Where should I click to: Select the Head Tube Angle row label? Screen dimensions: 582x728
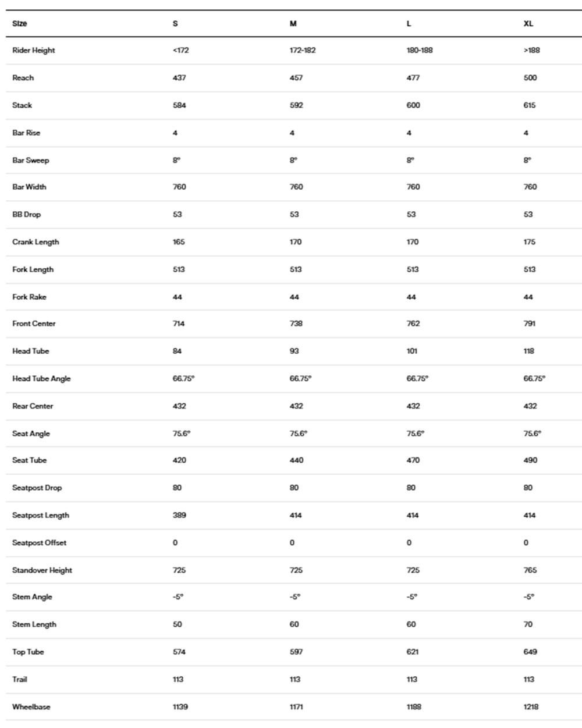41,379
